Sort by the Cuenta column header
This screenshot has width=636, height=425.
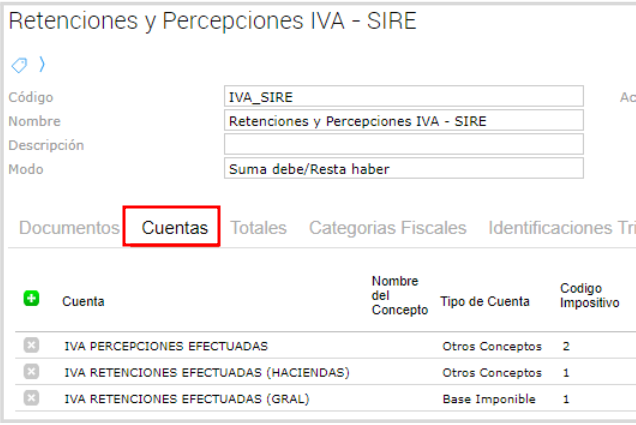(x=83, y=301)
